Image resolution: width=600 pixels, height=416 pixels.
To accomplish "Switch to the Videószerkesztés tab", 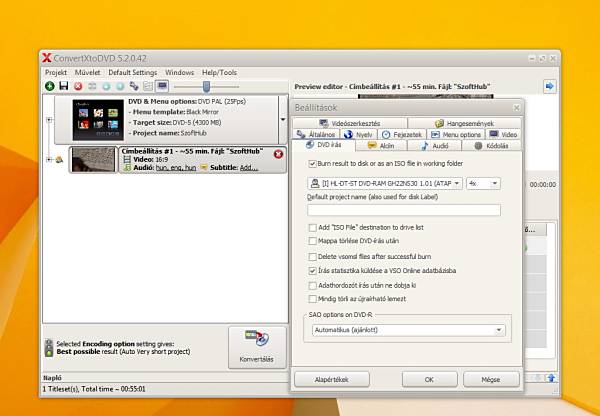I will tap(350, 123).
